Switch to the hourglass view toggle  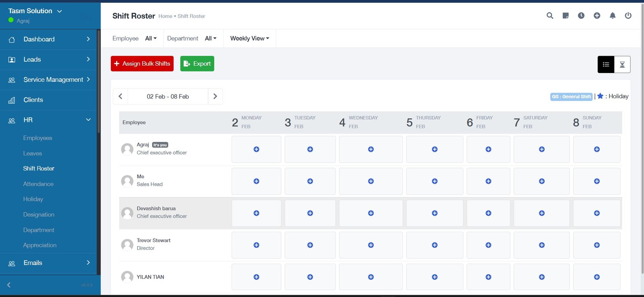pos(622,64)
